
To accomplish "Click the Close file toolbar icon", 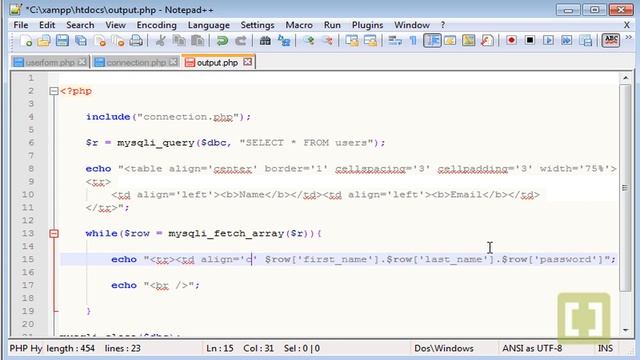I will [100, 40].
